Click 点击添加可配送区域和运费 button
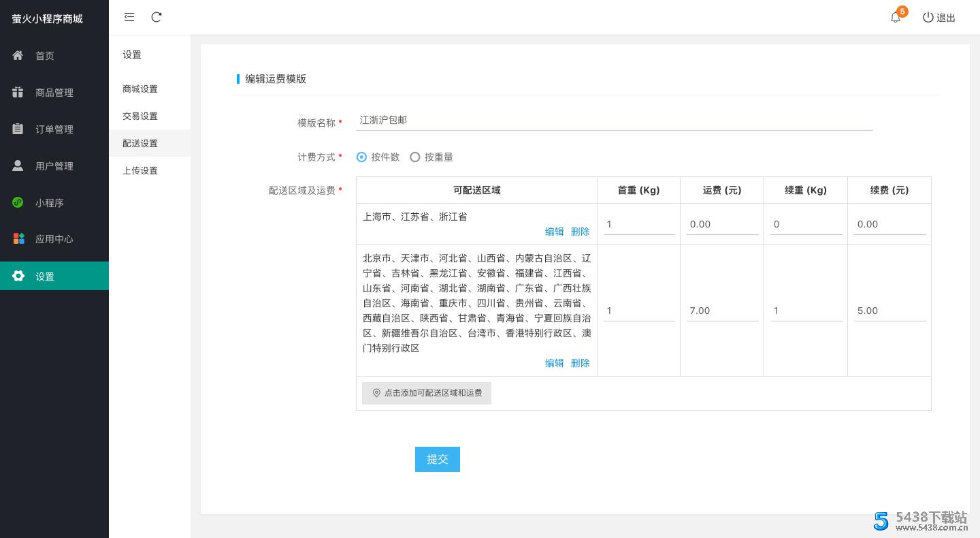 coord(427,393)
